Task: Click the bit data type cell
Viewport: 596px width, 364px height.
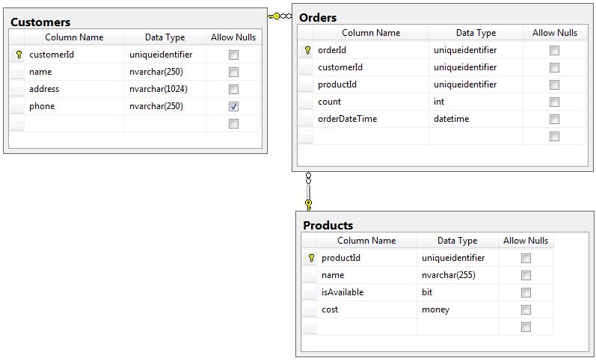Action: coord(457,292)
